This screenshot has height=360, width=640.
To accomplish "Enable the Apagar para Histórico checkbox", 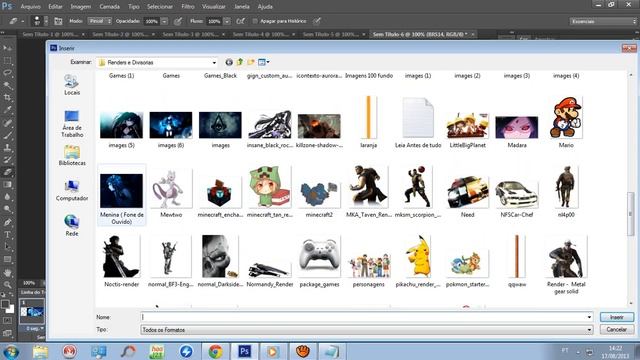I will pos(255,21).
